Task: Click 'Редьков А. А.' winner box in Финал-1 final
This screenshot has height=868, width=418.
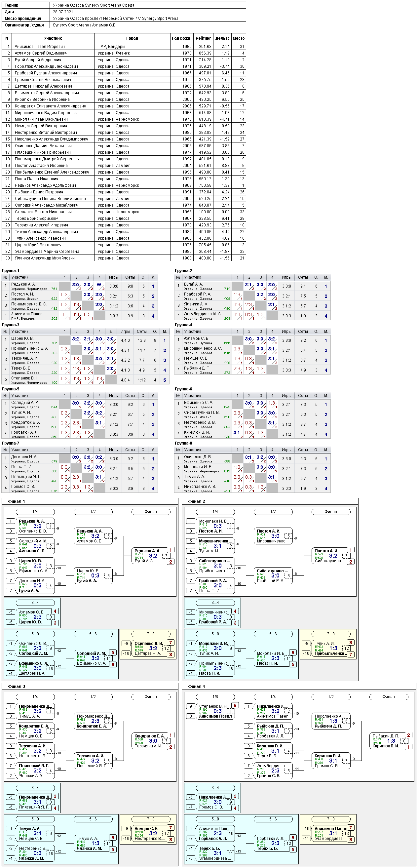Action: [151, 556]
